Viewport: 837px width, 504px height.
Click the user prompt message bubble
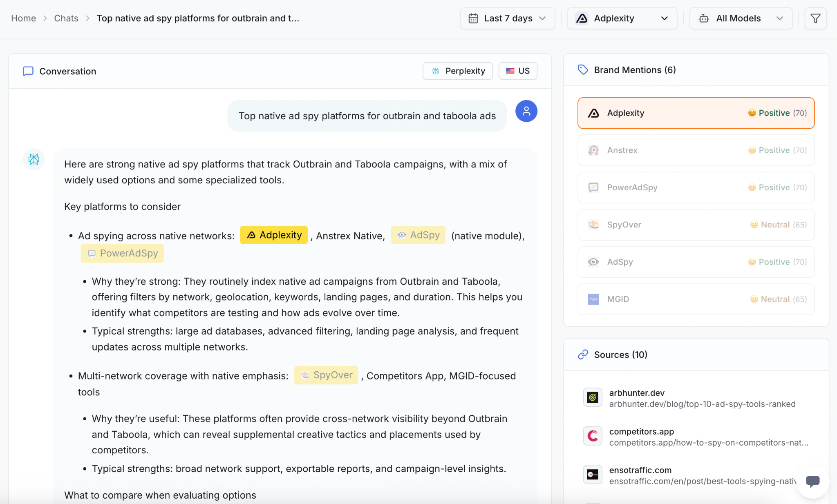point(367,116)
